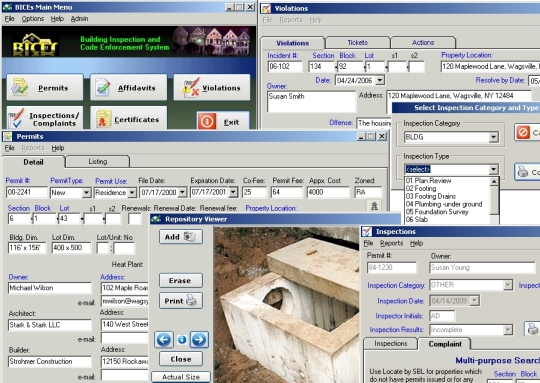Open the Violations module from Main Menu
This screenshot has width=540, height=383.
pos(212,87)
